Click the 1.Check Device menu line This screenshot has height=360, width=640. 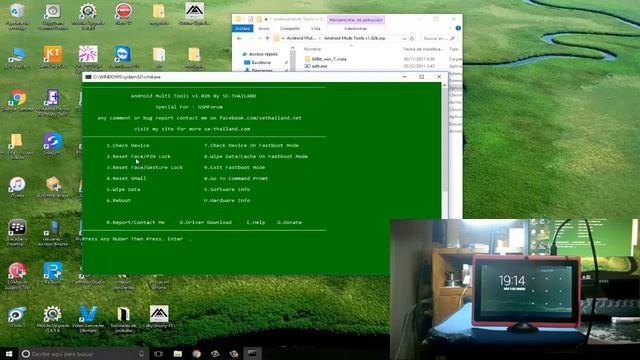click(128, 145)
